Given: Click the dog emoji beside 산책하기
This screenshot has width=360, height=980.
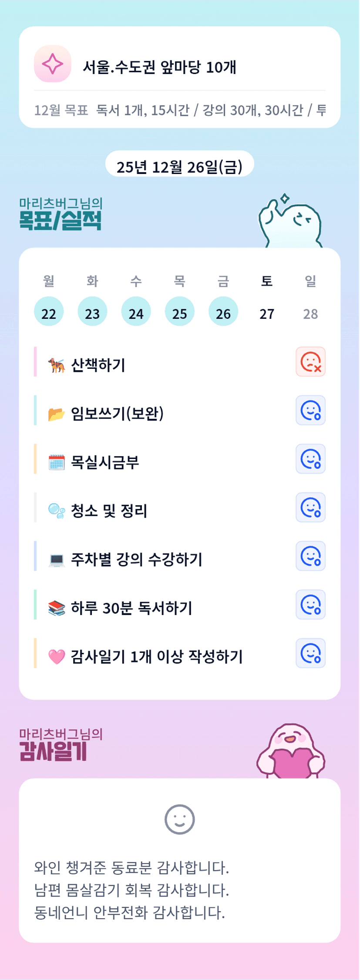Looking at the screenshot, I should 57,365.
